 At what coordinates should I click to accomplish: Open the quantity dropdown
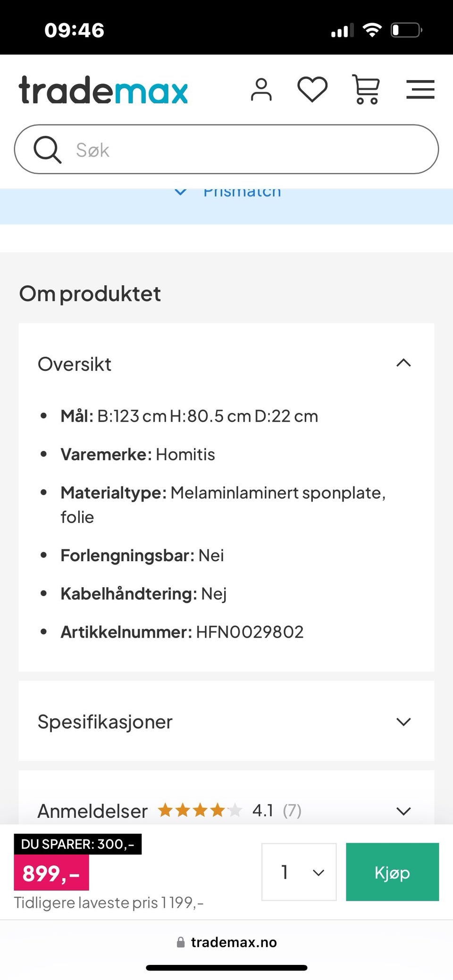point(299,872)
